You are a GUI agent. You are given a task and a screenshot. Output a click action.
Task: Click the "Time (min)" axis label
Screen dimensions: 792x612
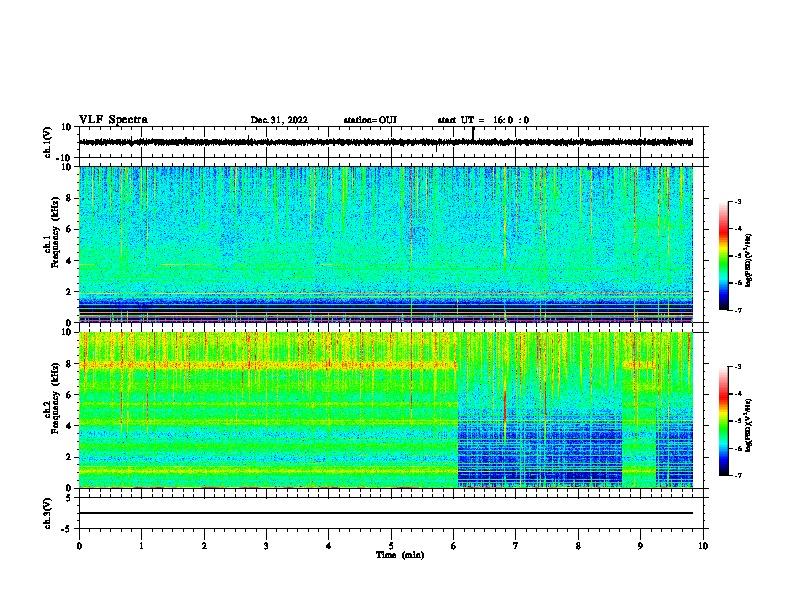coord(400,555)
